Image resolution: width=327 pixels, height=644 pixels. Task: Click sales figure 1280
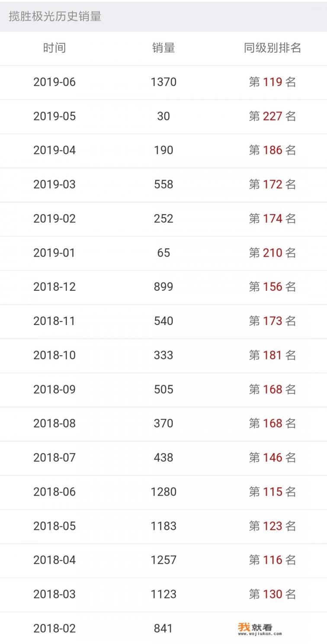point(163,492)
